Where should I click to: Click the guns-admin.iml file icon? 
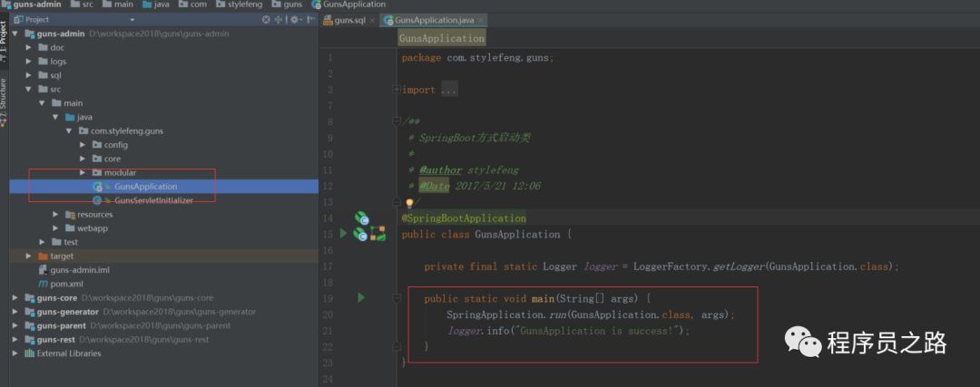tap(44, 270)
